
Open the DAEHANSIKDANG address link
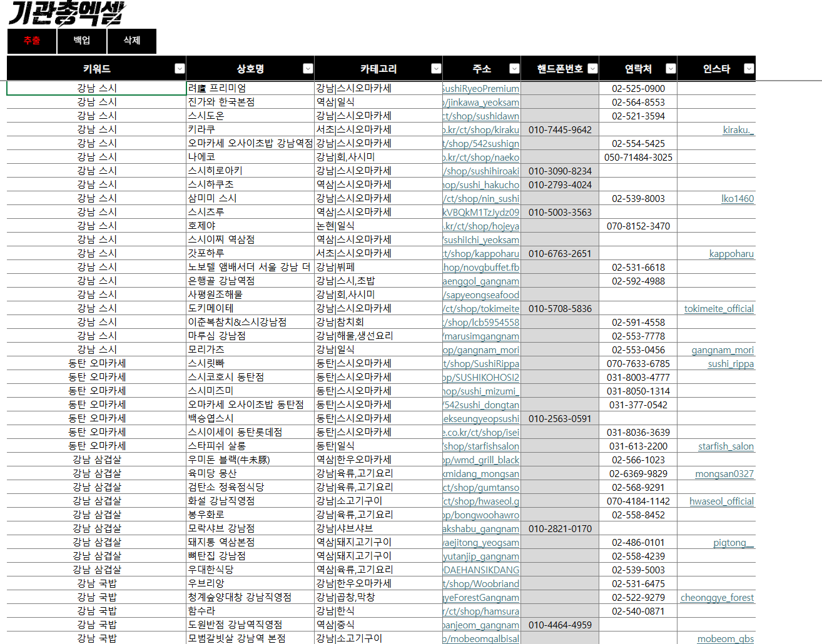point(481,570)
